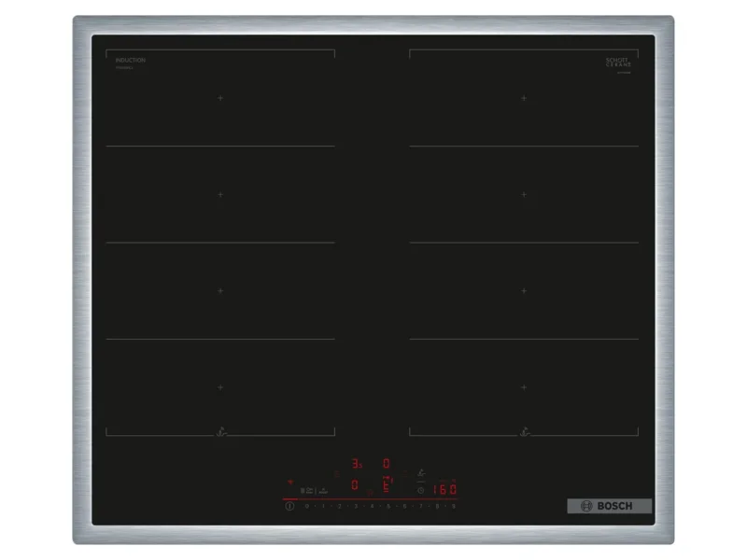747x560 pixels.
Task: Select the front-right zone display left of the clock
Action: coord(388,484)
